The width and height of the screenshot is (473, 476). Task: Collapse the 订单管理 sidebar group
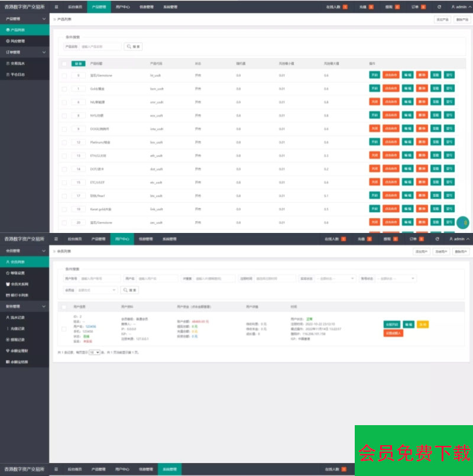coord(44,52)
